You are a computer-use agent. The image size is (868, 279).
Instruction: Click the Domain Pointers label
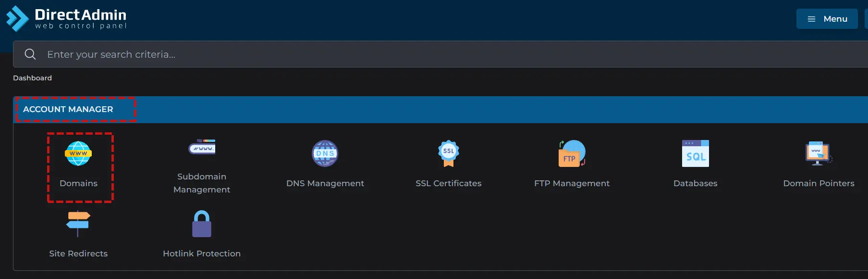tap(819, 183)
